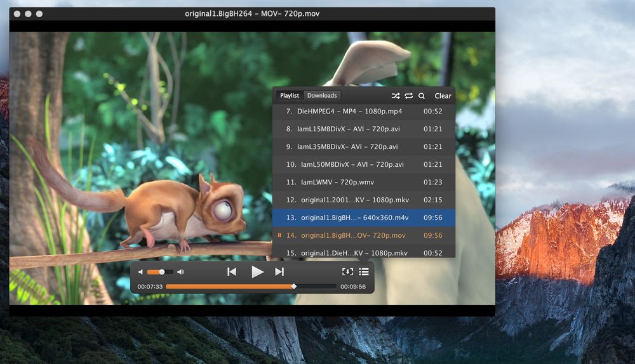
Task: Select playlist item 12 original1.2001 1080p.mkv
Action: click(364, 200)
